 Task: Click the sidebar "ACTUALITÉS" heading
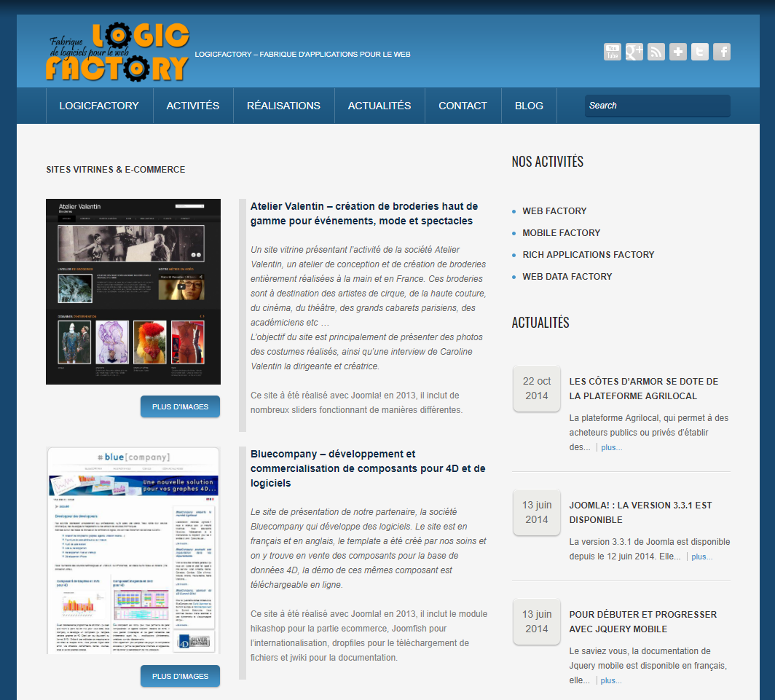click(540, 323)
